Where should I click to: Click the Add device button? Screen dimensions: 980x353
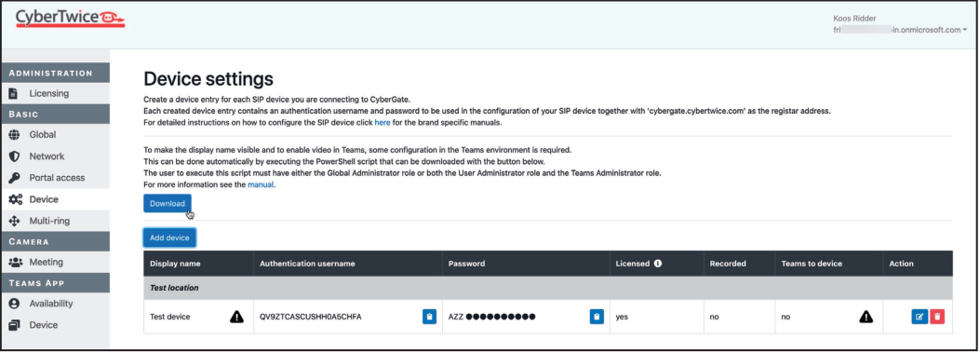pyautogui.click(x=169, y=238)
